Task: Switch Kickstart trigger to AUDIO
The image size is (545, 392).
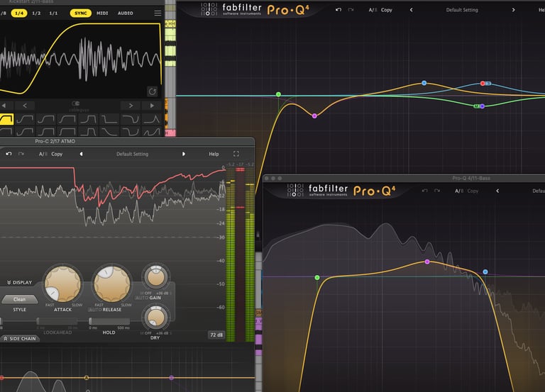Action: pyautogui.click(x=125, y=13)
